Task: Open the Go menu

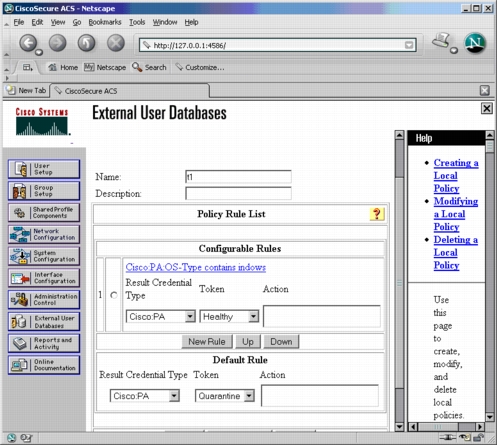Action: pos(77,22)
